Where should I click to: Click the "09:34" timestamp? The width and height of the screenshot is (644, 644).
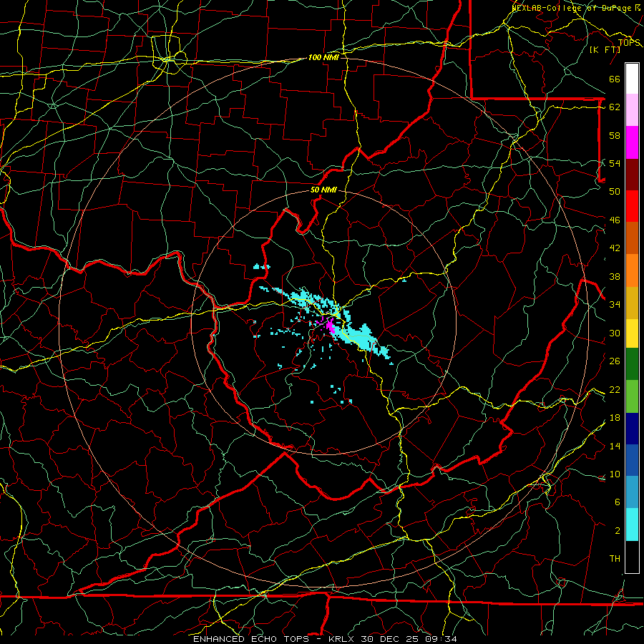441,639
